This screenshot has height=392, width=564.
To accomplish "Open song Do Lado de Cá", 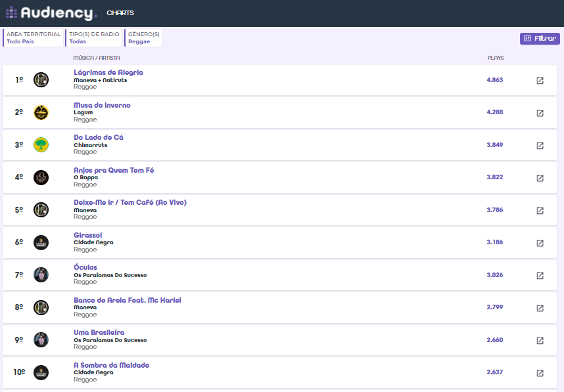I will [99, 138].
